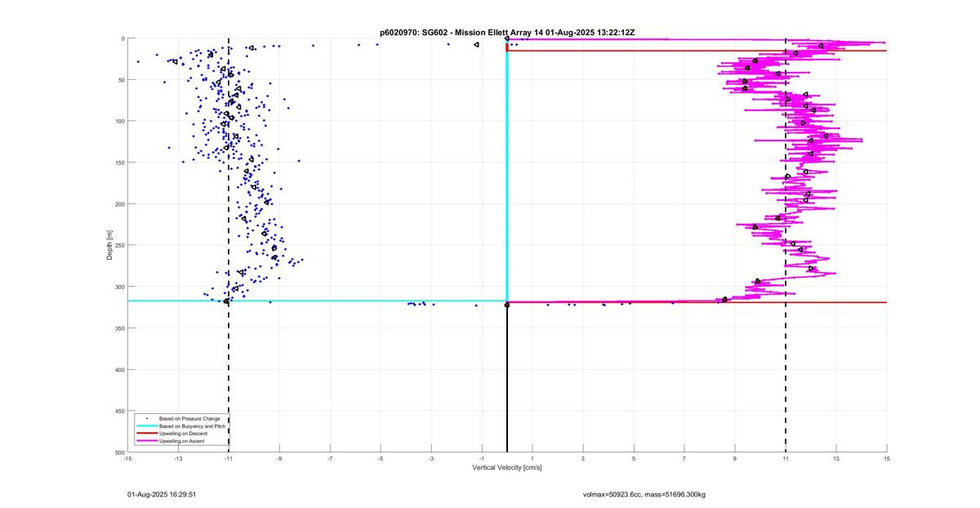Click the 'volmax=50923.6cc, mass=51696.300kg' footer text
This screenshot has height=508, width=980.
644,495
